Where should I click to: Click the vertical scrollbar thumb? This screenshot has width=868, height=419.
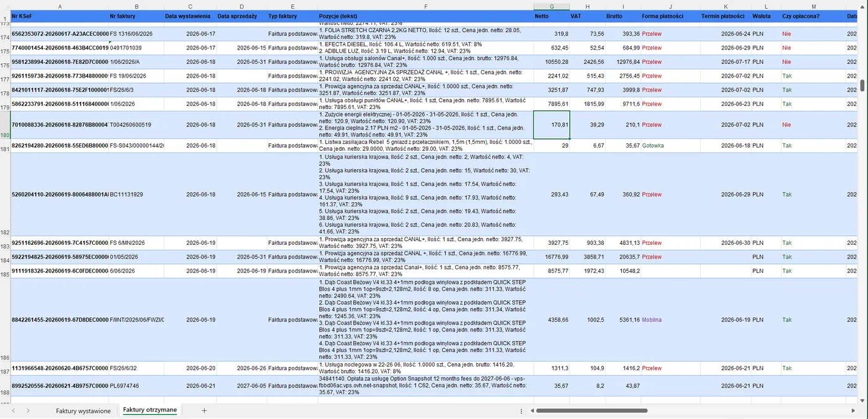(862, 85)
